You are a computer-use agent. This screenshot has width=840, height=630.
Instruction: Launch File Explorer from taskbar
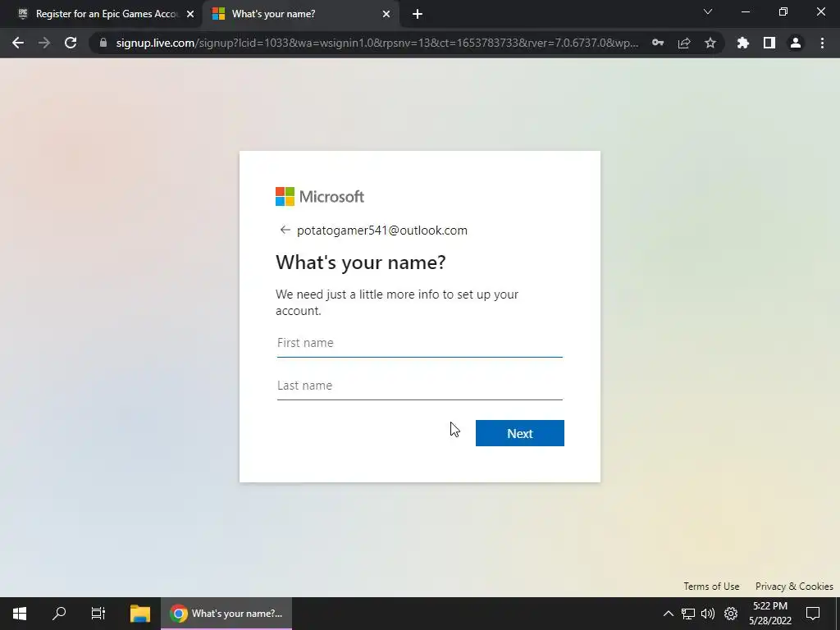139,614
